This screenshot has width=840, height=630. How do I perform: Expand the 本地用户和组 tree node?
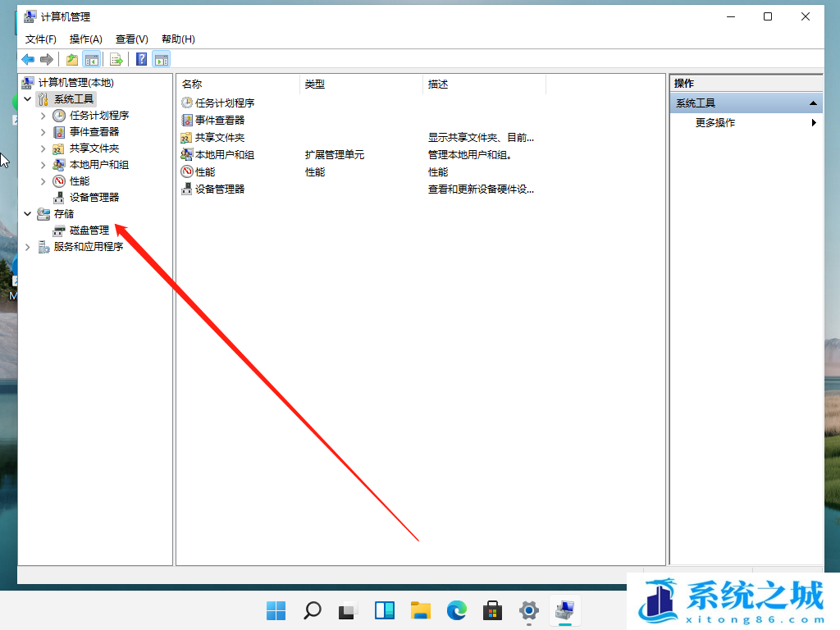point(43,165)
